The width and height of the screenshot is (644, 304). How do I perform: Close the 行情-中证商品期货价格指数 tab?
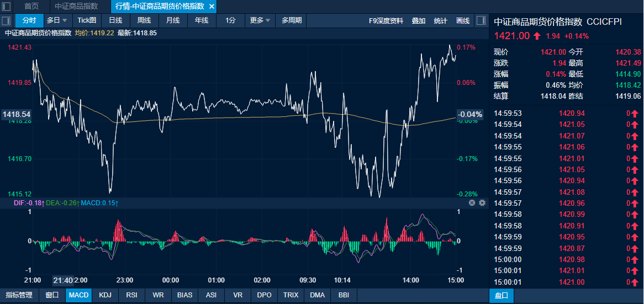212,6
